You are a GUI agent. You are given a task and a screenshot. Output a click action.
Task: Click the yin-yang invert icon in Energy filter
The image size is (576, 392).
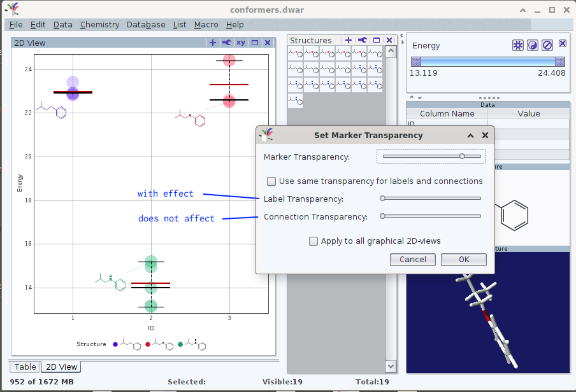(x=532, y=45)
